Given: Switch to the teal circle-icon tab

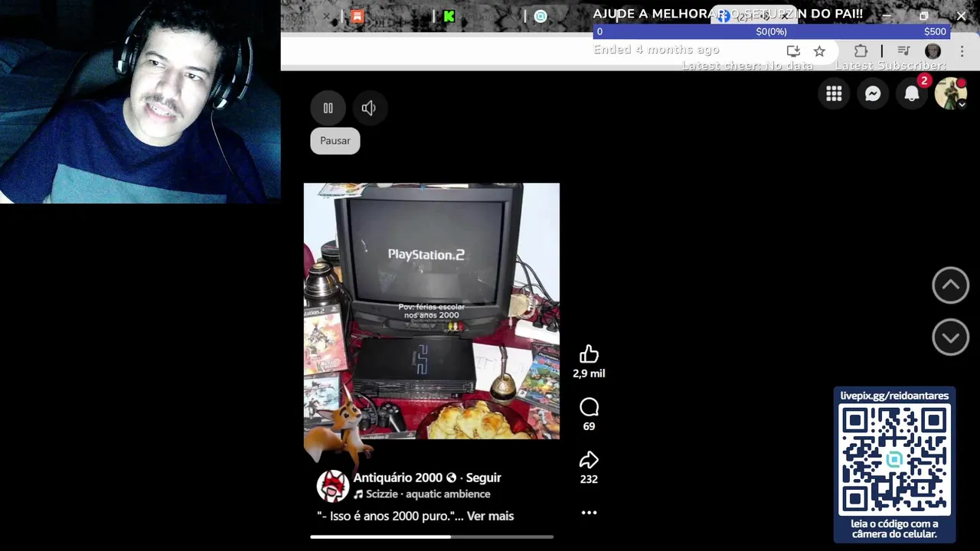Looking at the screenshot, I should 541,16.
